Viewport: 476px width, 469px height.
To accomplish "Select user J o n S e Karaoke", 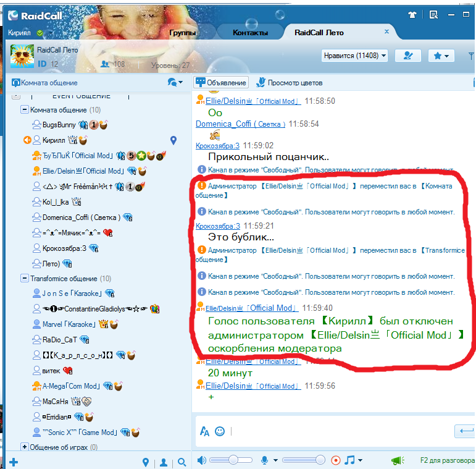I will 72,294.
